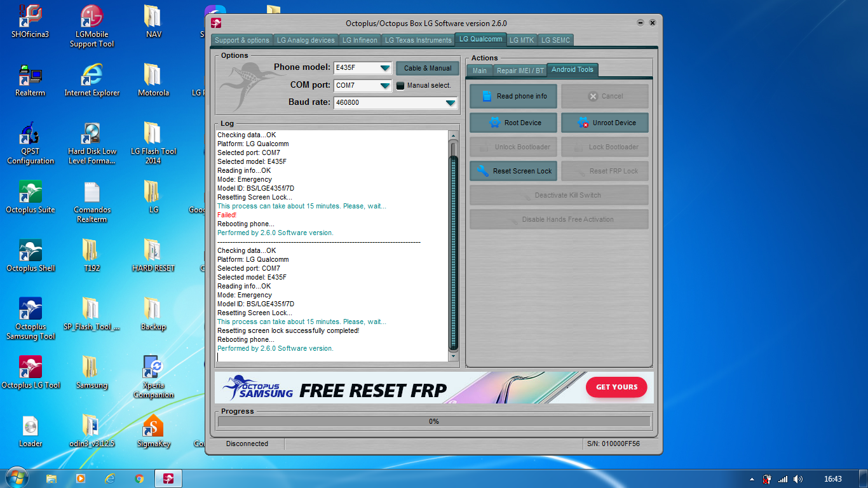Select the Android Tools tab
The height and width of the screenshot is (488, 868).
click(x=573, y=69)
